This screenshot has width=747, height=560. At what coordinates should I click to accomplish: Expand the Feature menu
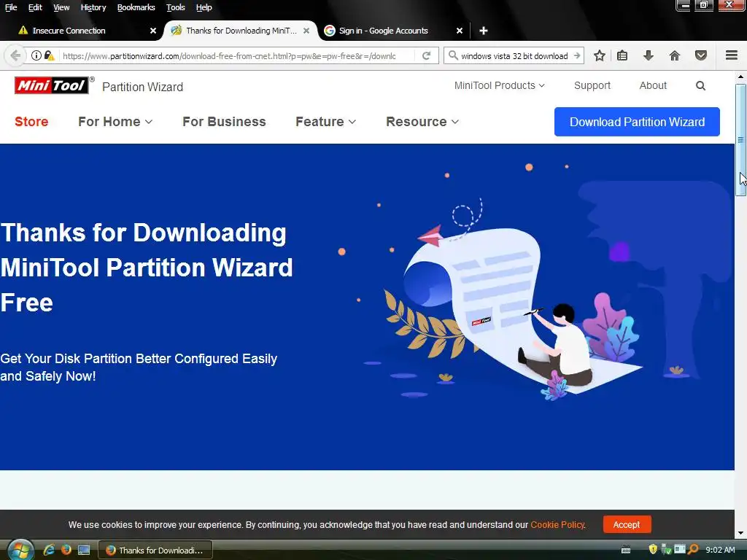[326, 122]
